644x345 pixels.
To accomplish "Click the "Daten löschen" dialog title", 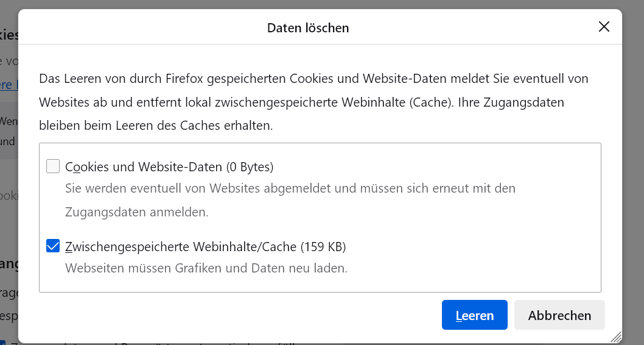I will coord(308,27).
